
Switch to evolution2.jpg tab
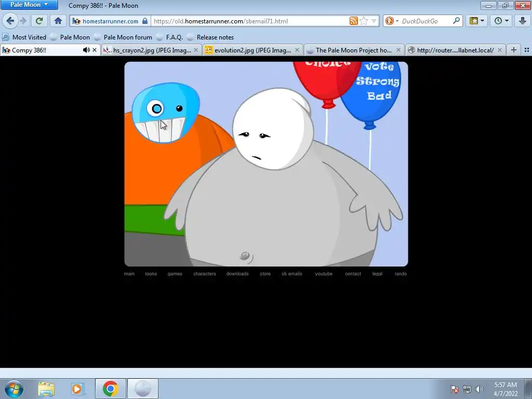[252, 50]
